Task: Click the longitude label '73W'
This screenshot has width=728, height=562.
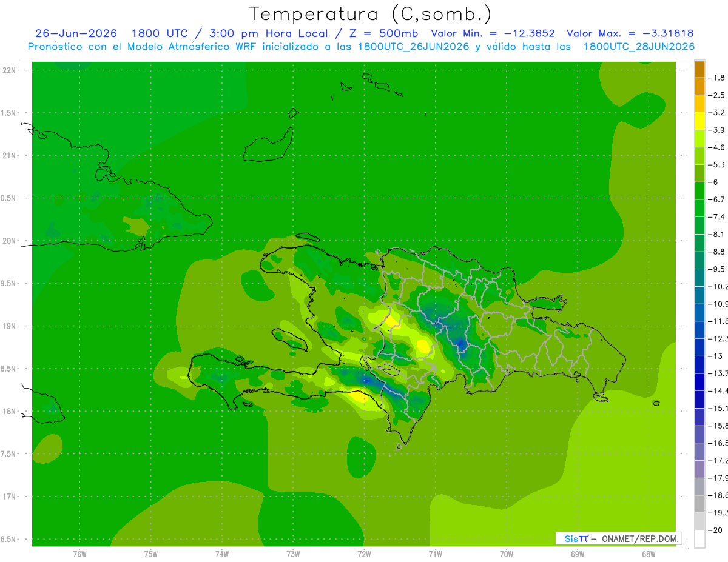Action: point(293,554)
